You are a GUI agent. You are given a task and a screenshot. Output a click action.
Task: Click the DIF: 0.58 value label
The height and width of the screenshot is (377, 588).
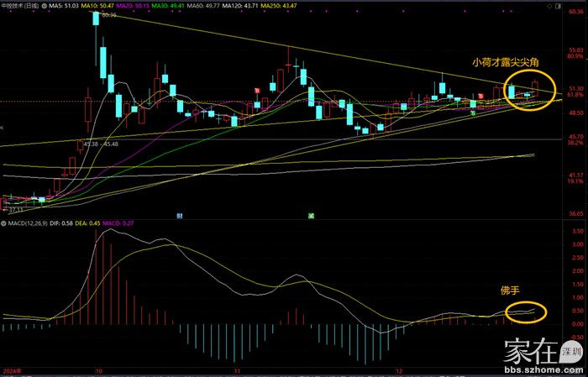67,224
